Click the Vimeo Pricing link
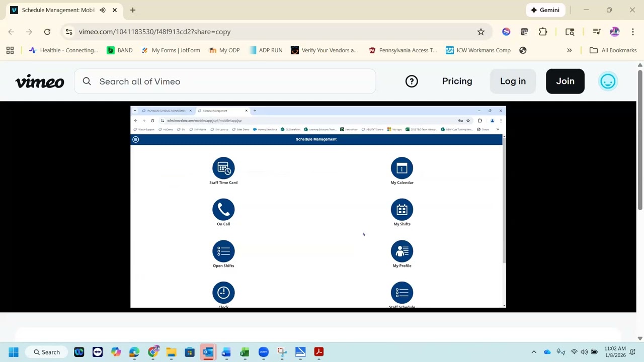 457,81
